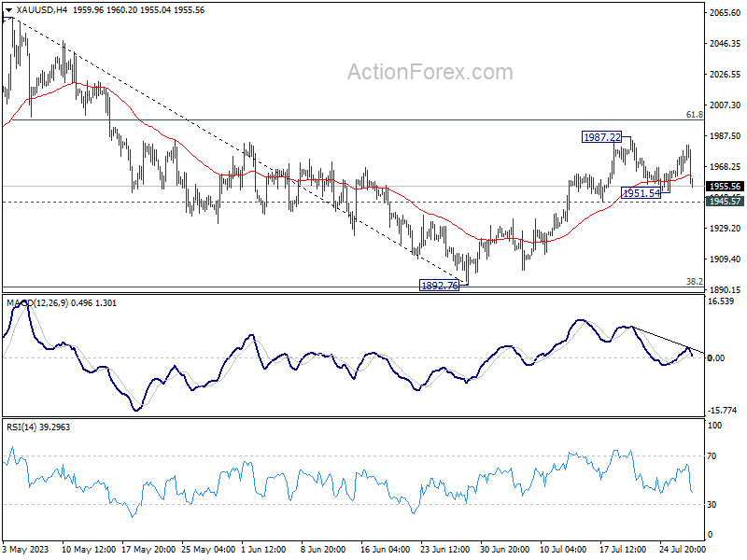Select the 1987.22 price label
Viewport: 747px width, 560px height.
(602, 137)
